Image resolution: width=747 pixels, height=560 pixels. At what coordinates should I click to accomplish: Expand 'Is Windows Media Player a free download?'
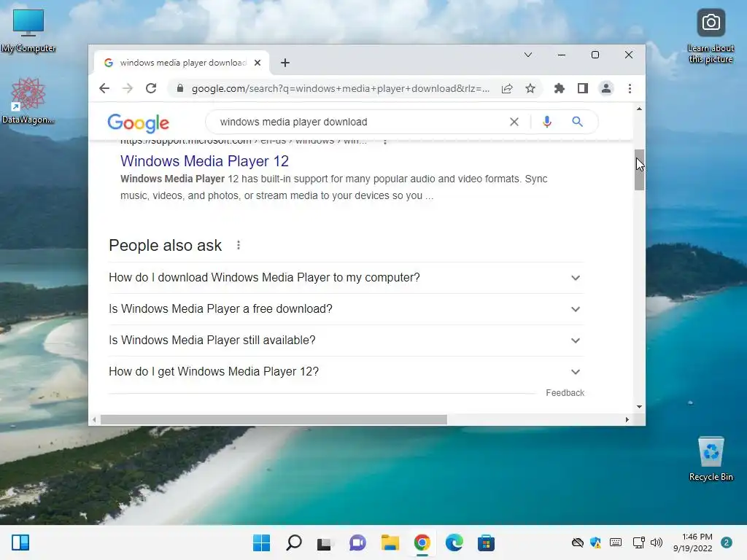pos(346,309)
